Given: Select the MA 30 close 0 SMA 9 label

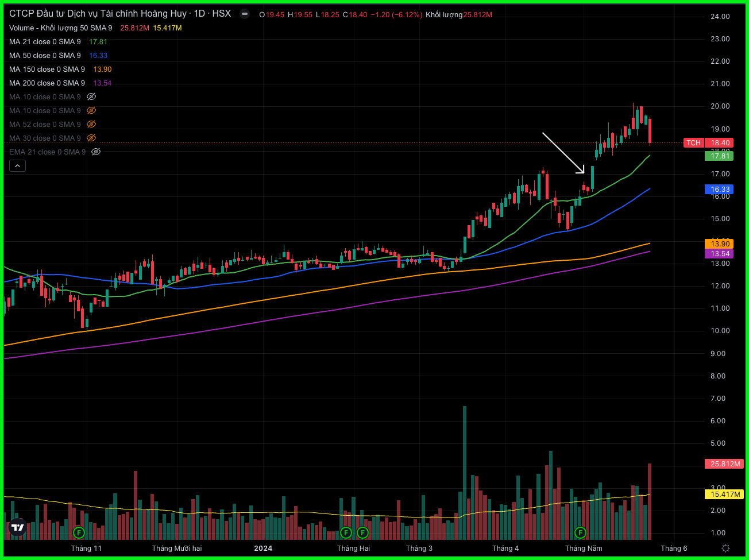Looking at the screenshot, I should [45, 138].
